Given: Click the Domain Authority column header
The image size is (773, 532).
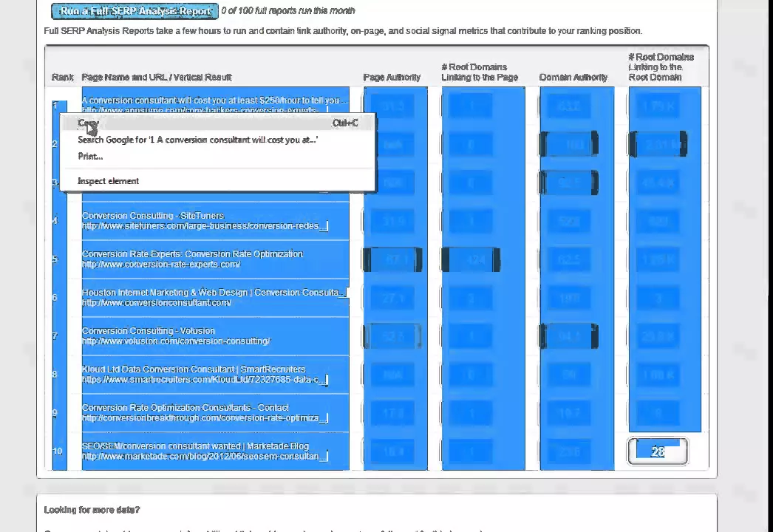Looking at the screenshot, I should pyautogui.click(x=573, y=78).
